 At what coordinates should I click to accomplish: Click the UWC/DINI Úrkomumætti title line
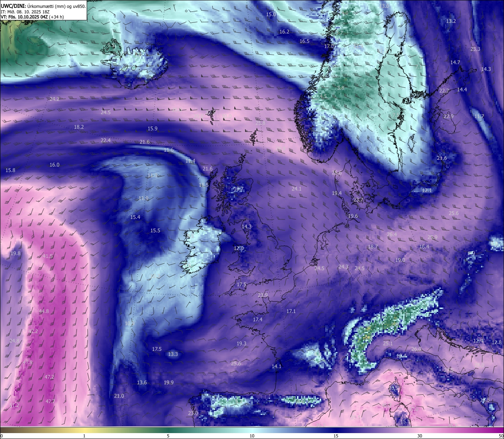click(x=43, y=6)
